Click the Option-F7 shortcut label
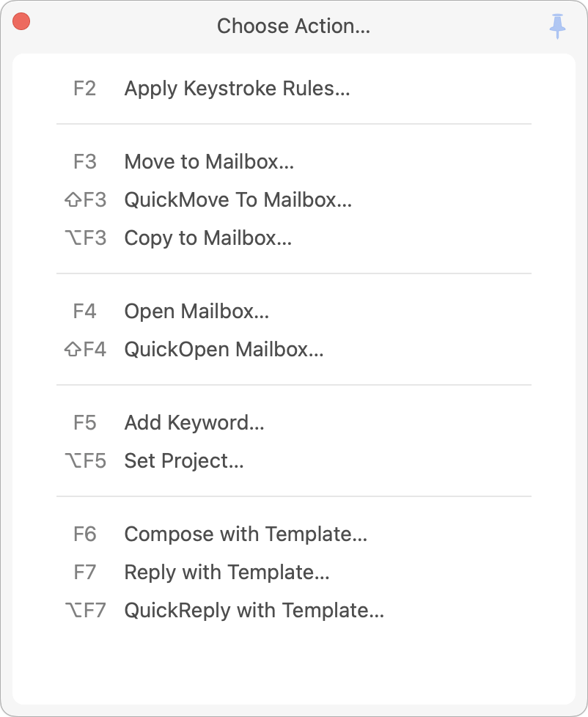Screen dimensions: 588x717 pyautogui.click(x=85, y=610)
